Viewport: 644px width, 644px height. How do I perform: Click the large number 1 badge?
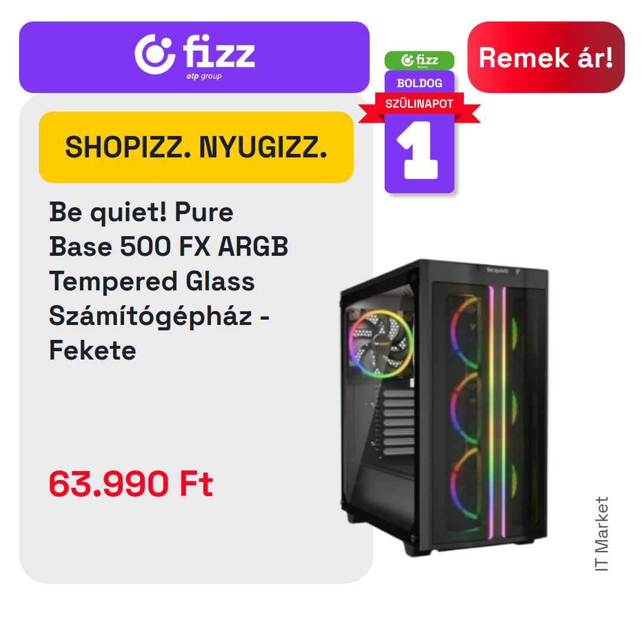pyautogui.click(x=419, y=150)
